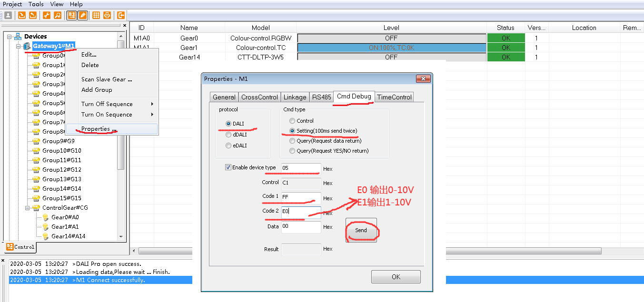Confirm with the OK button
Viewport: 644px width, 302px height.
tap(396, 277)
